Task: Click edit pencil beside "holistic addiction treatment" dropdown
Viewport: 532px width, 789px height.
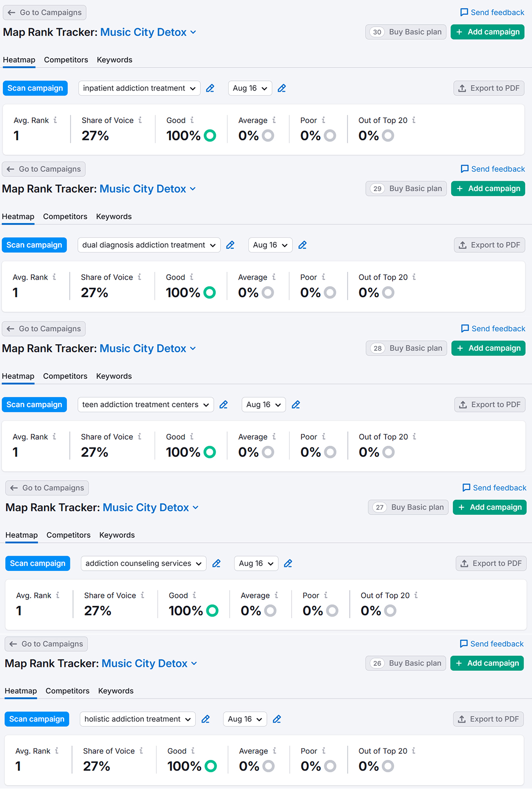Action: tap(206, 719)
